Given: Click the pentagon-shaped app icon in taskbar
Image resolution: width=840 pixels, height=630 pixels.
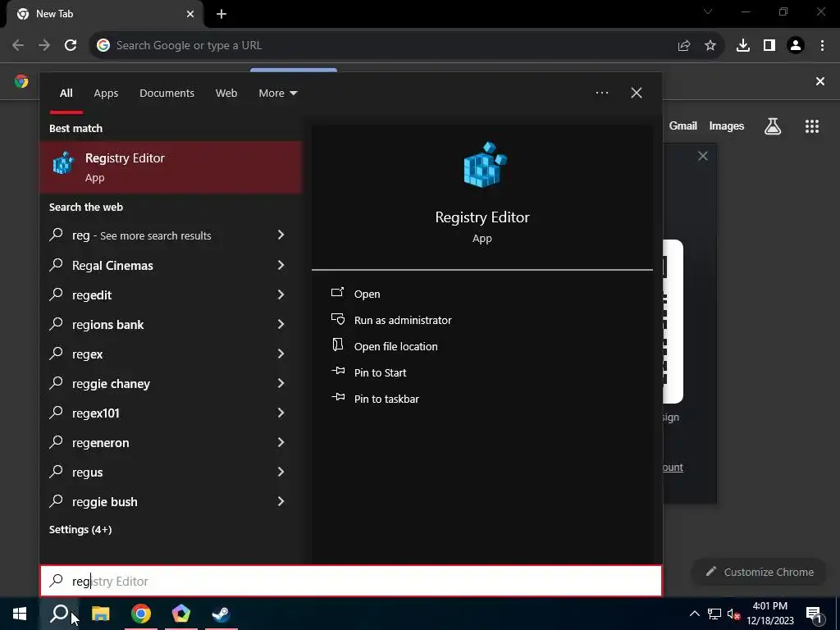Looking at the screenshot, I should 181,614.
